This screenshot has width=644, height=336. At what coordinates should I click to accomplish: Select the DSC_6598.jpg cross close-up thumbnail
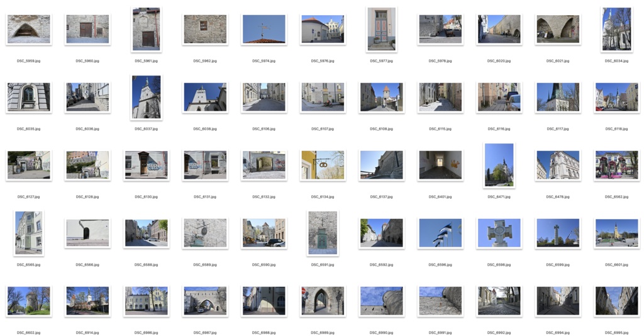point(499,233)
